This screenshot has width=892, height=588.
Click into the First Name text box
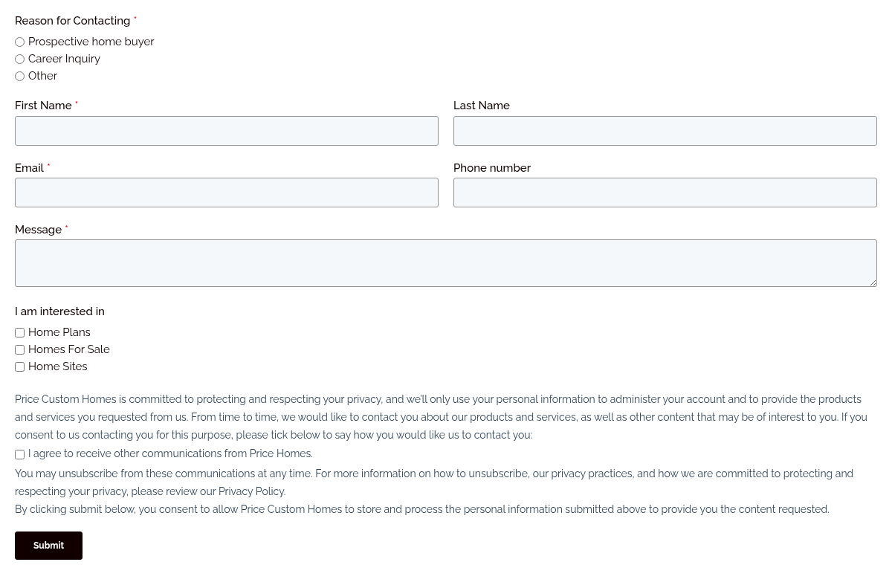[227, 131]
